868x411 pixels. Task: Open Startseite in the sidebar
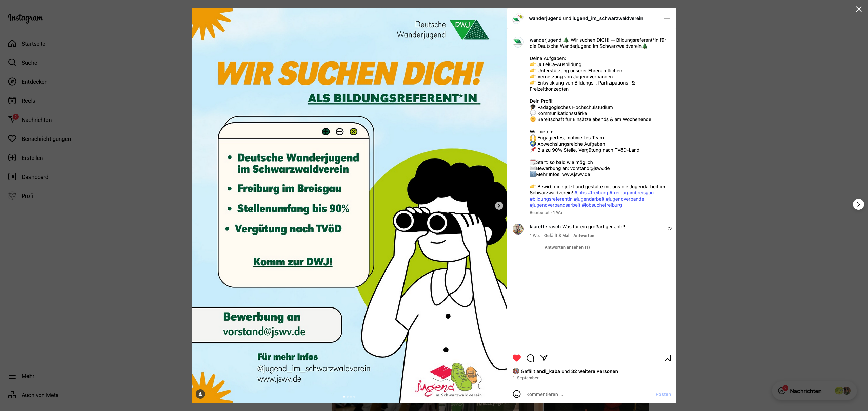click(x=33, y=44)
